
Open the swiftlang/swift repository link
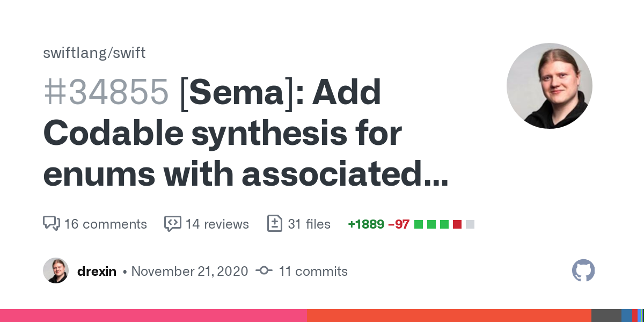coord(94,53)
